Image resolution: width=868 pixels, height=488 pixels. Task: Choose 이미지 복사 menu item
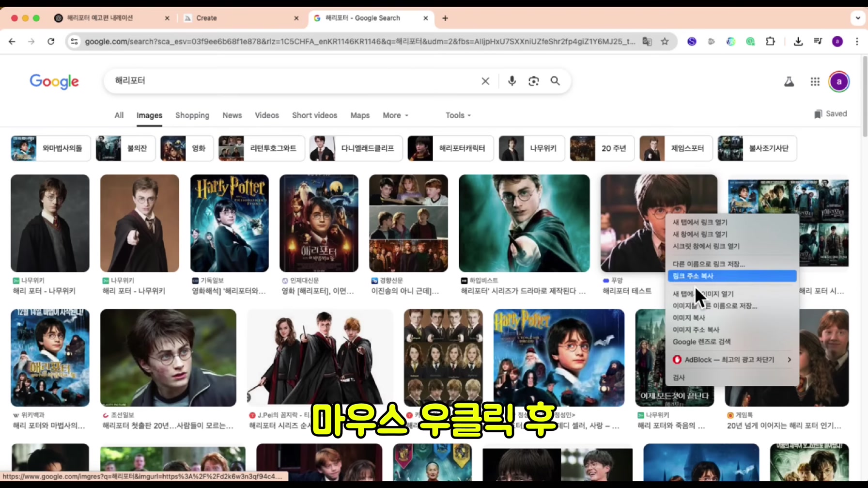pyautogui.click(x=732, y=318)
